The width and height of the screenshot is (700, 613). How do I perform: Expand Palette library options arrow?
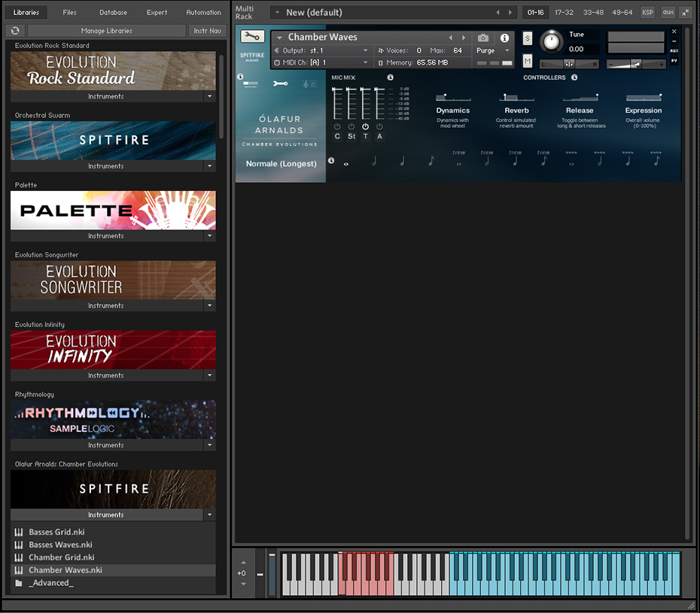point(209,236)
